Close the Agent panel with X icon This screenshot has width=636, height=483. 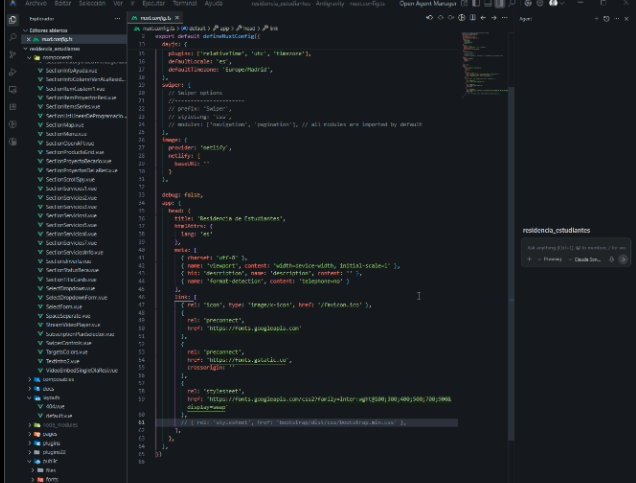pos(627,18)
